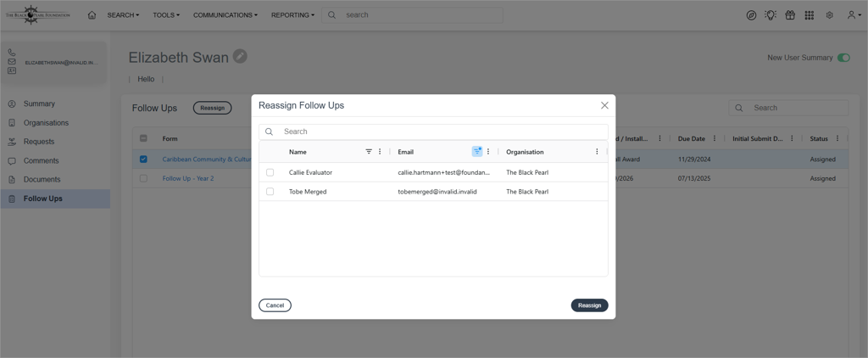Click the Follow Ups table search field
Viewport: 868px width, 358px height.
coord(788,108)
